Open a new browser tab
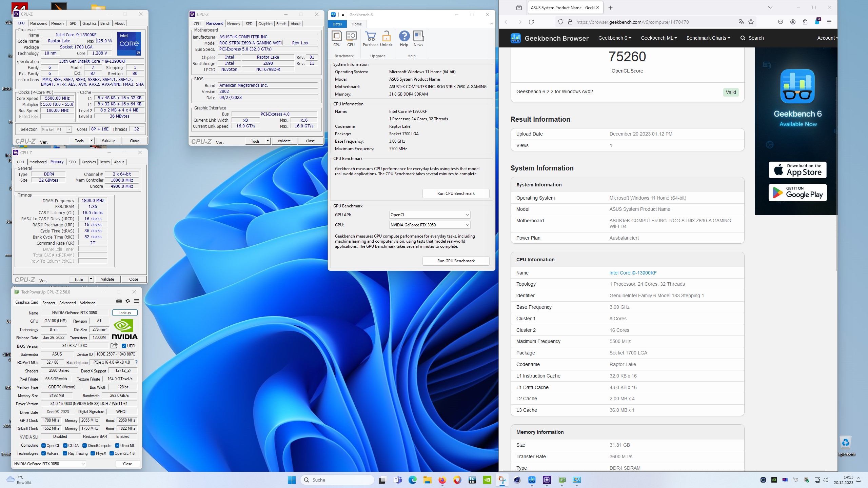This screenshot has width=868, height=488. [611, 8]
